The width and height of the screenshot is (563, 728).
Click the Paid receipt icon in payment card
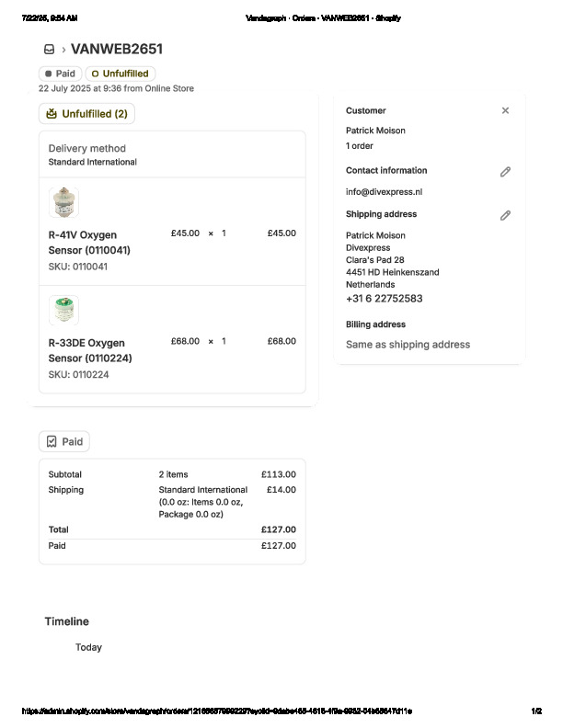(52, 442)
